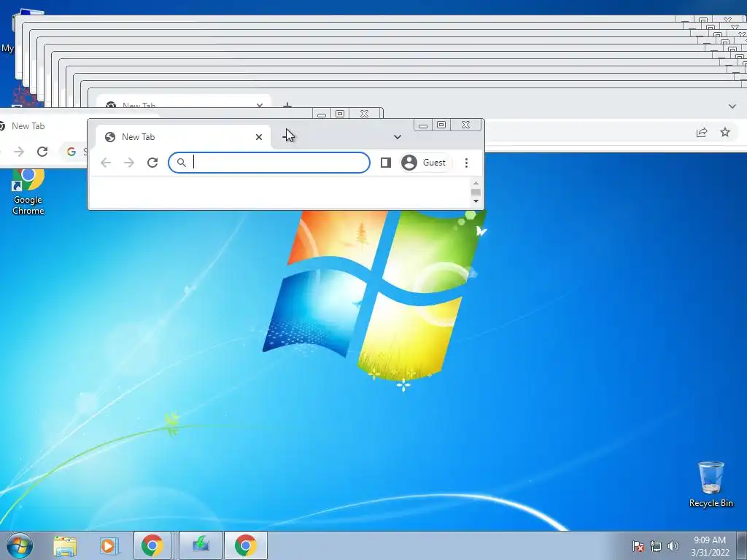747x560 pixels.
Task: Maximize the middle background Chrome window
Action: click(x=340, y=113)
